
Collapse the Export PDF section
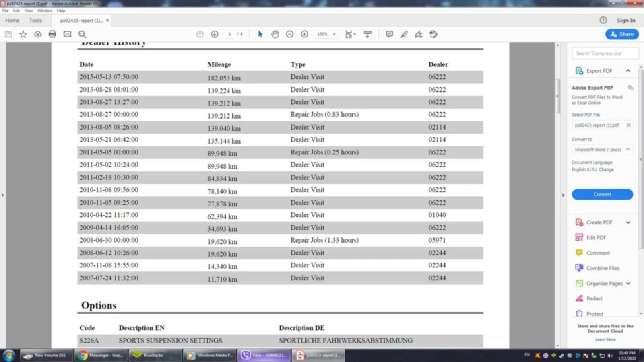[x=628, y=71]
